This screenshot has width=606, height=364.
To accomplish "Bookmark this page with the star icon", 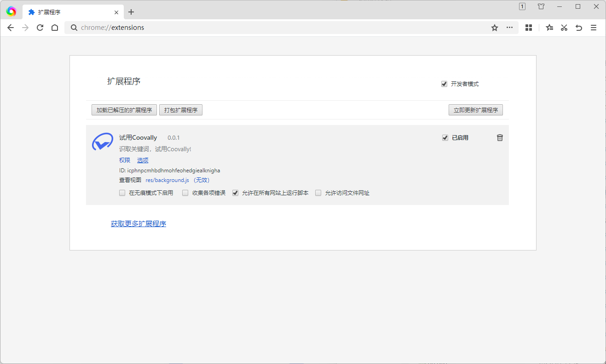I will click(495, 28).
